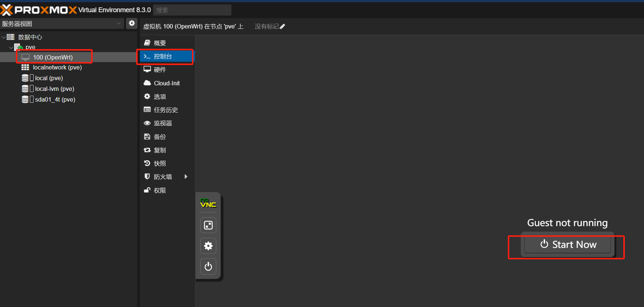Viewport: 644px width, 307px height.
Task: Select sda01_4t (pve) storage in tree
Action: coord(55,99)
